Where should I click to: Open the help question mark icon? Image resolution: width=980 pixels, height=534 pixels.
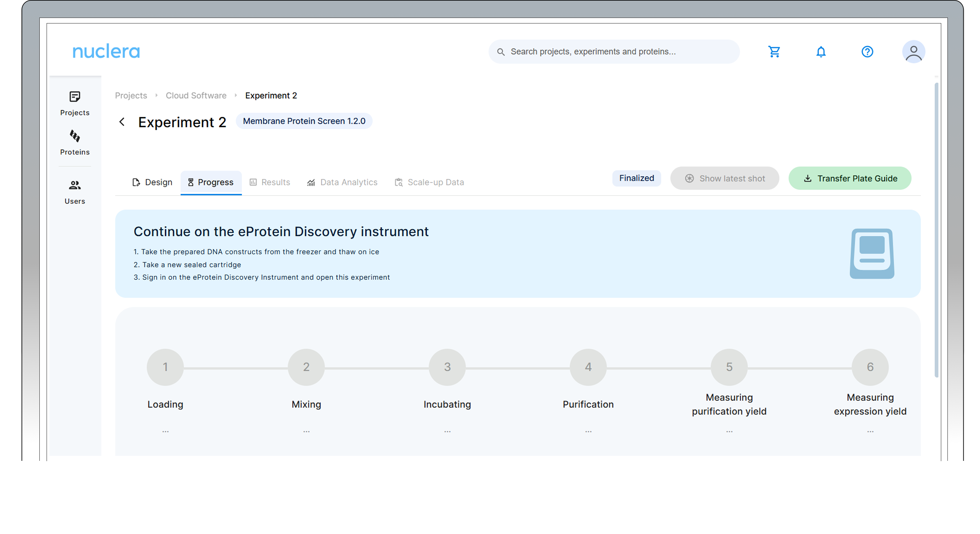867,52
